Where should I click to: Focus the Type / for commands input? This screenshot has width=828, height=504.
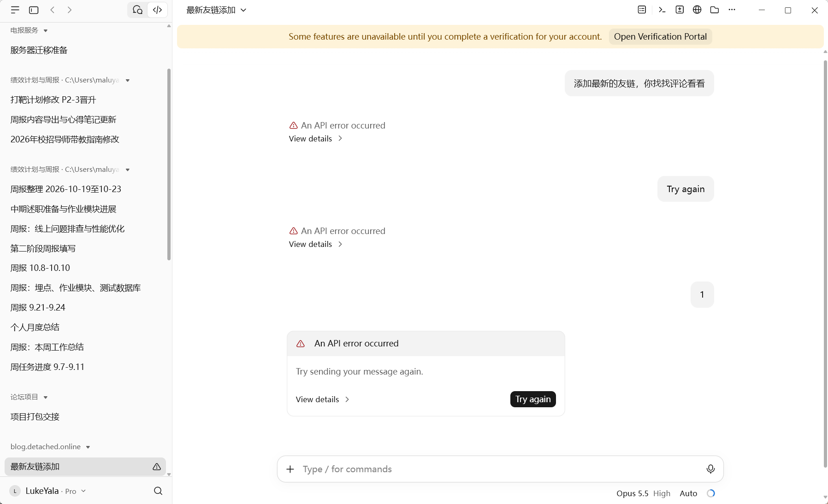tap(500, 469)
